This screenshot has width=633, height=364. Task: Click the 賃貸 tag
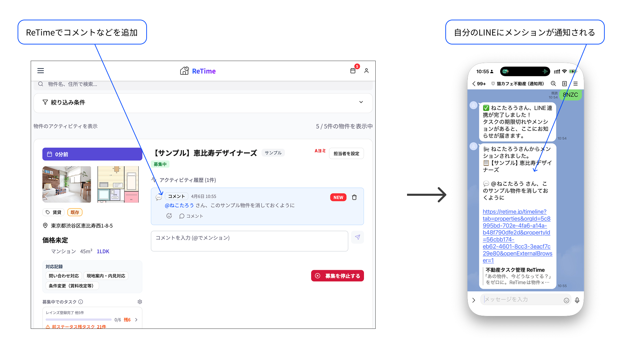[53, 212]
